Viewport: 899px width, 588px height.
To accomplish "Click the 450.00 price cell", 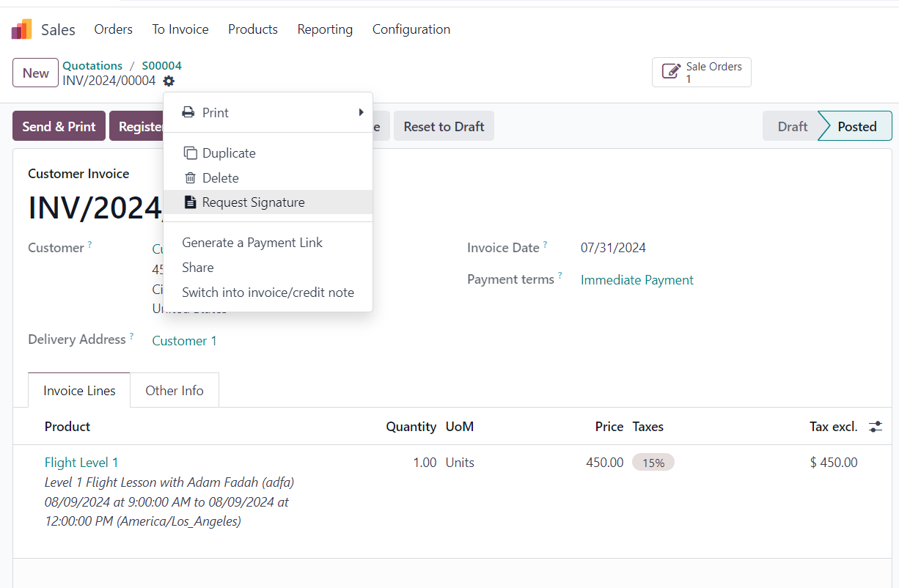I will pos(605,463).
